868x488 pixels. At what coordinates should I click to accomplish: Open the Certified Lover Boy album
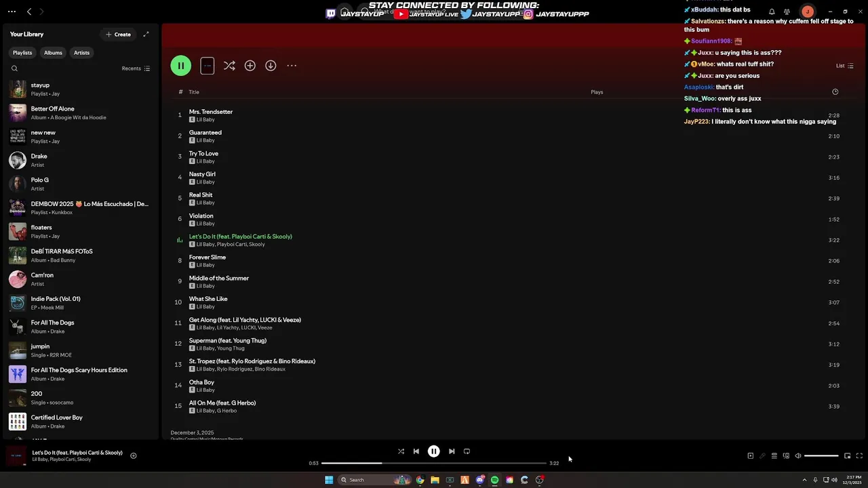pyautogui.click(x=80, y=422)
